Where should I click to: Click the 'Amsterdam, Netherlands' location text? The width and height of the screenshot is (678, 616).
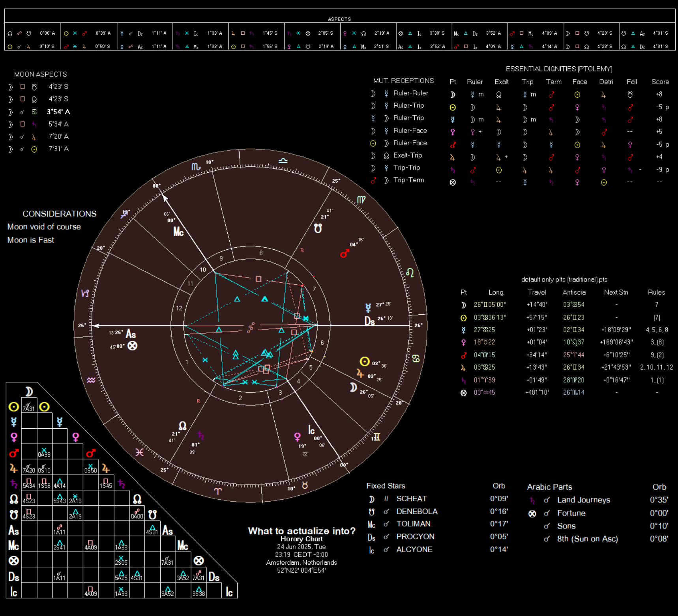pos(302,562)
